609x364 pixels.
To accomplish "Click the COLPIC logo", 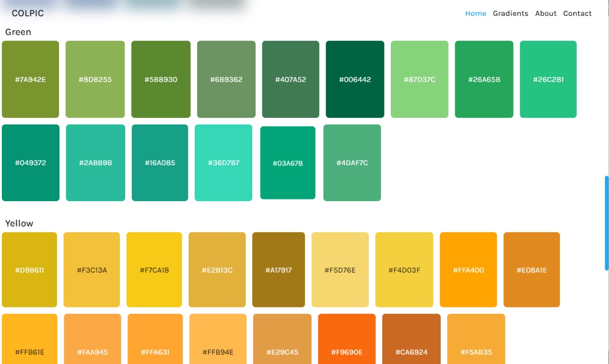I will tap(28, 13).
